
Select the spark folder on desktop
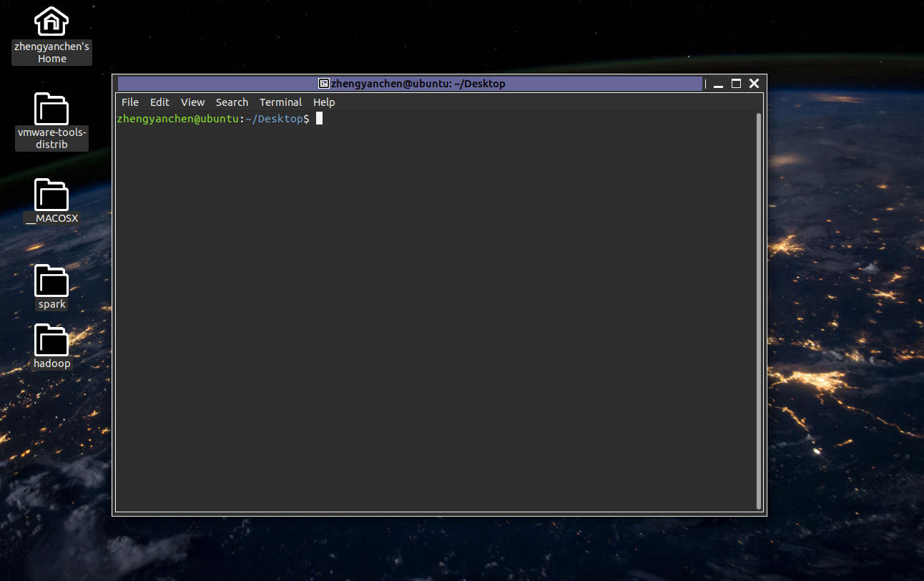[51, 281]
